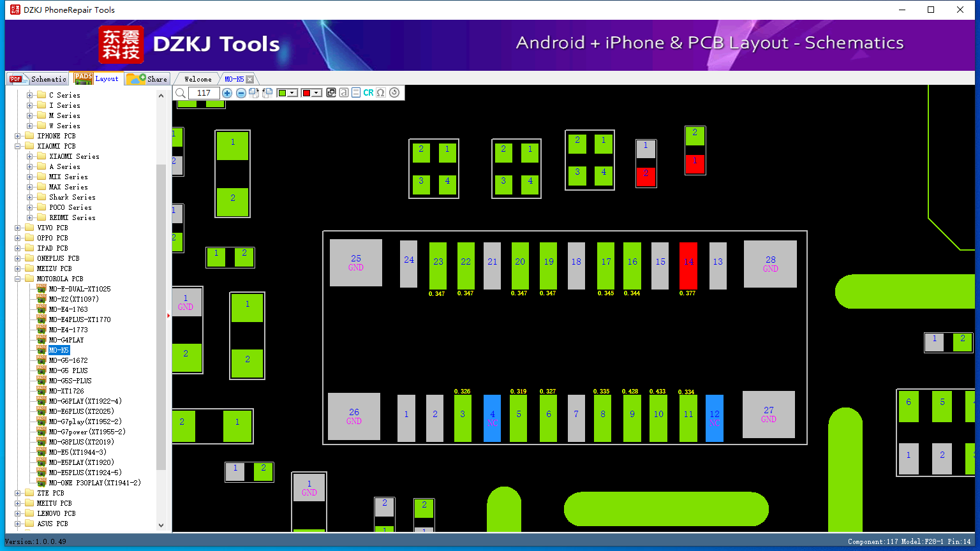Select MO-G7power(XT1955-2) entry
980x551 pixels.
(87, 432)
